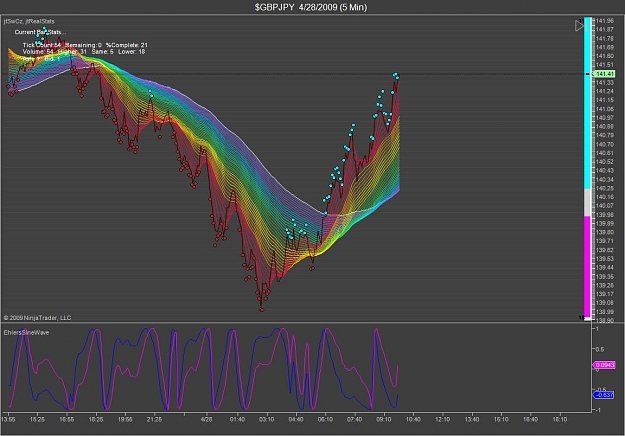This screenshot has width=625, height=436.
Task: Click the 15:25 time axis label
Action: click(37, 419)
